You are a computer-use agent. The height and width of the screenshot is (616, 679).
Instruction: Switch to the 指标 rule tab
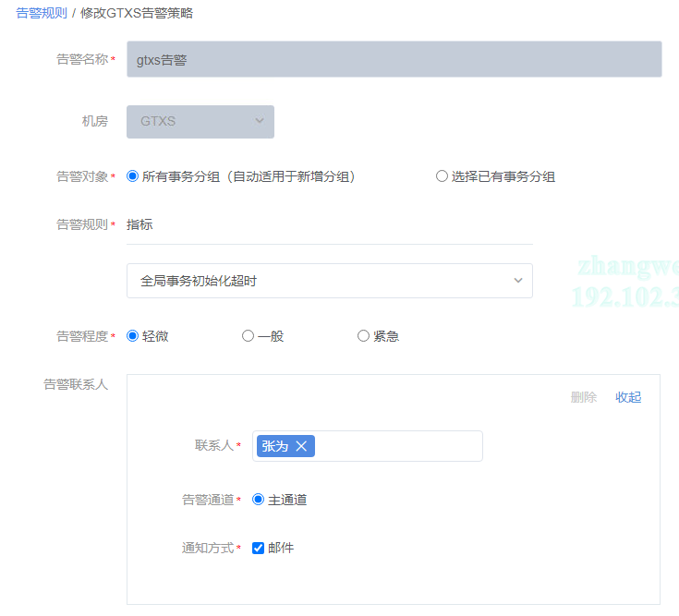[x=139, y=224]
